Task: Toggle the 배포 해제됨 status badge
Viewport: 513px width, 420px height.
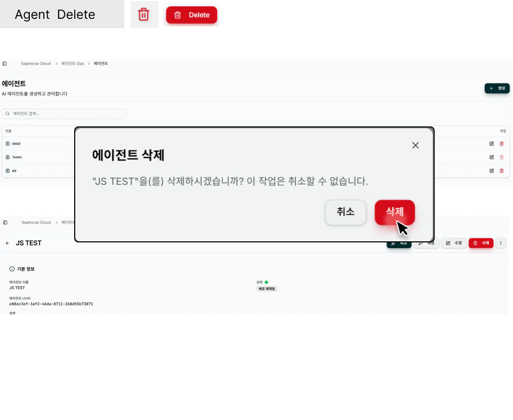Action: coord(267,288)
